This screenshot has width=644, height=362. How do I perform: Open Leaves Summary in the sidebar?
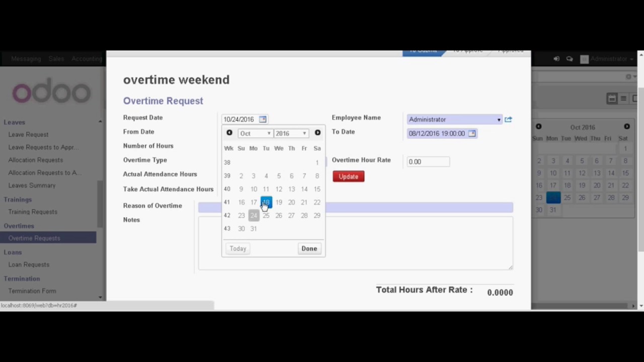[x=32, y=186]
